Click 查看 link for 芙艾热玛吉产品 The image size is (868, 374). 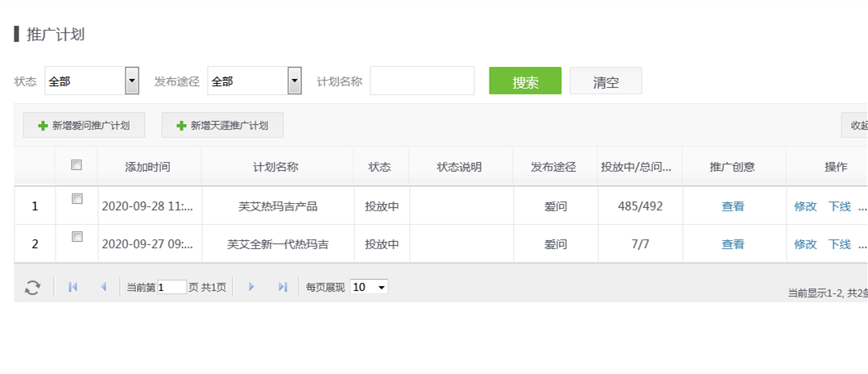click(733, 206)
